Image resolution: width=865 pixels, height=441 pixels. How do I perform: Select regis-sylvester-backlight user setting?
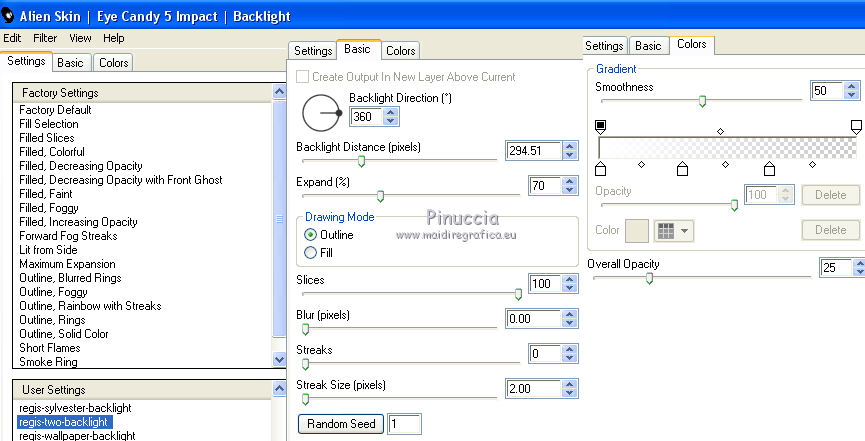(x=75, y=408)
